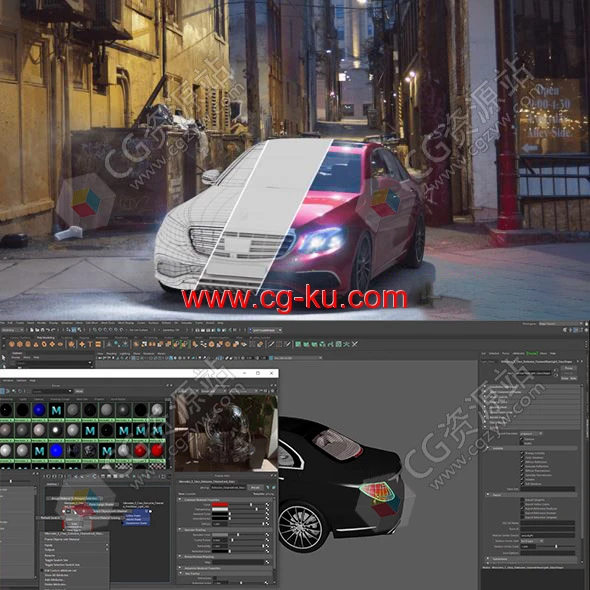
Task: Click the go-to-input-connection icon in Attribute Editor
Action: click(556, 370)
